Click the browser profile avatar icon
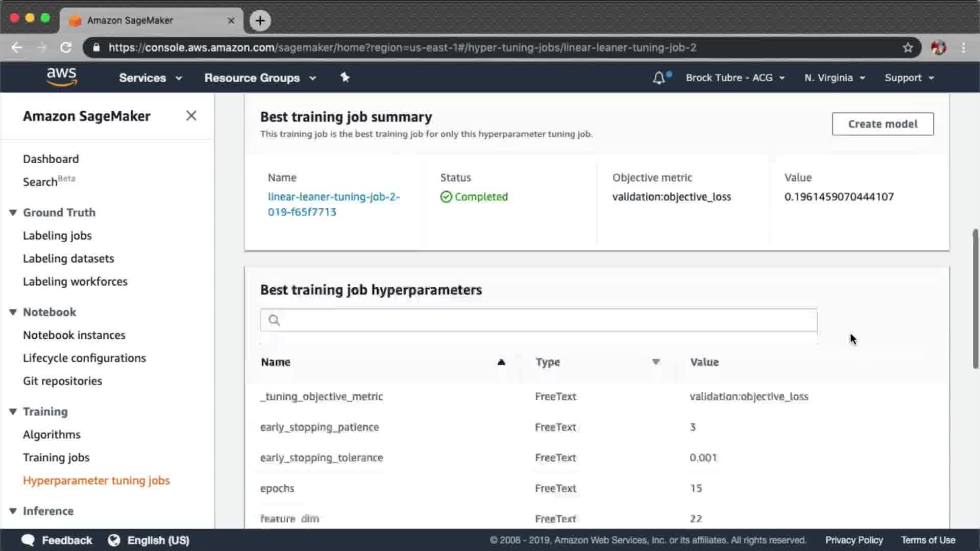 pyautogui.click(x=938, y=47)
